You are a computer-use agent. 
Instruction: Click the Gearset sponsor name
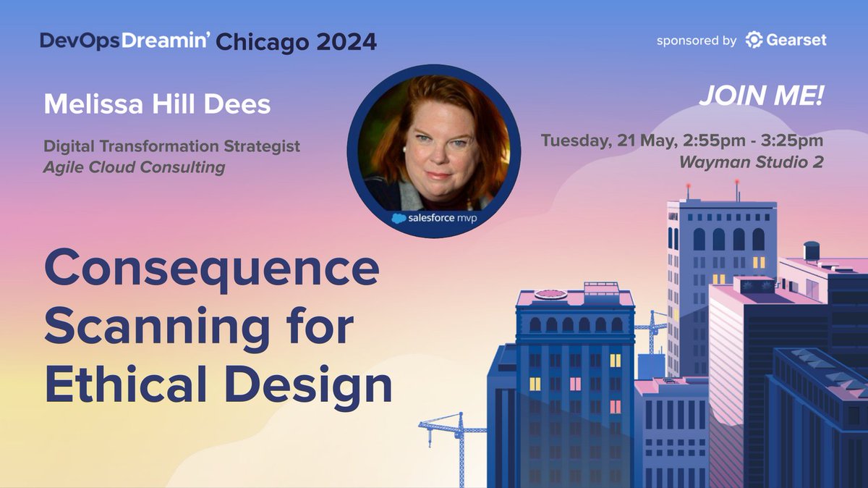(797, 41)
